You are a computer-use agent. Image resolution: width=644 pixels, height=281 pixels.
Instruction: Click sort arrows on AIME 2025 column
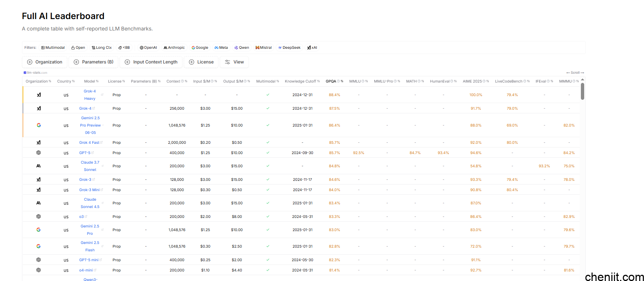coord(488,81)
